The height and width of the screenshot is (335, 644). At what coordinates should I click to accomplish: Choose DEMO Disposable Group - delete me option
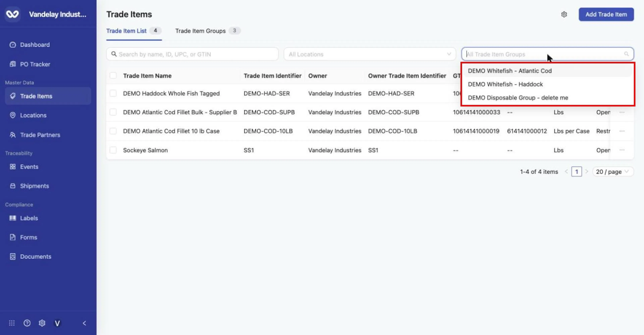[548, 98]
